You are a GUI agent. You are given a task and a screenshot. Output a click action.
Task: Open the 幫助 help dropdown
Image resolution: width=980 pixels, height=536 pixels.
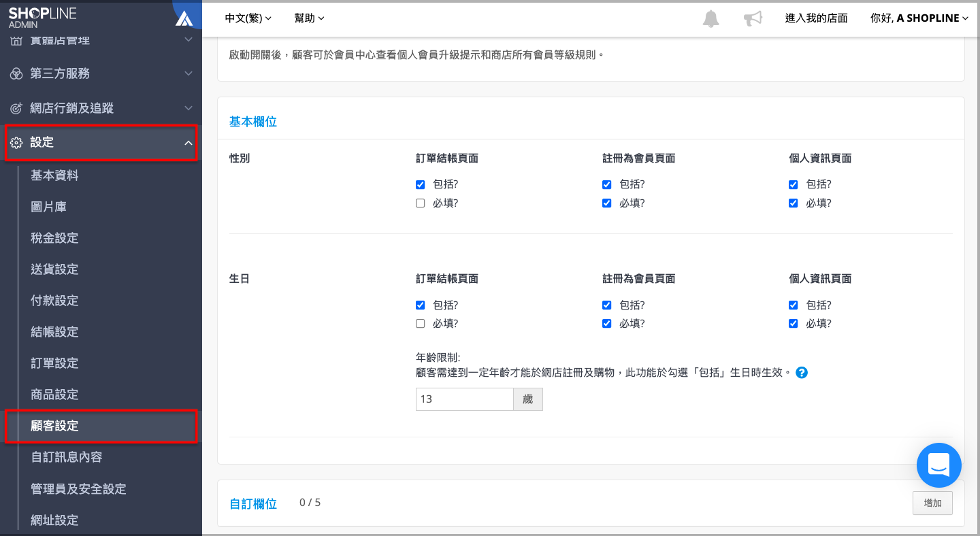309,18
